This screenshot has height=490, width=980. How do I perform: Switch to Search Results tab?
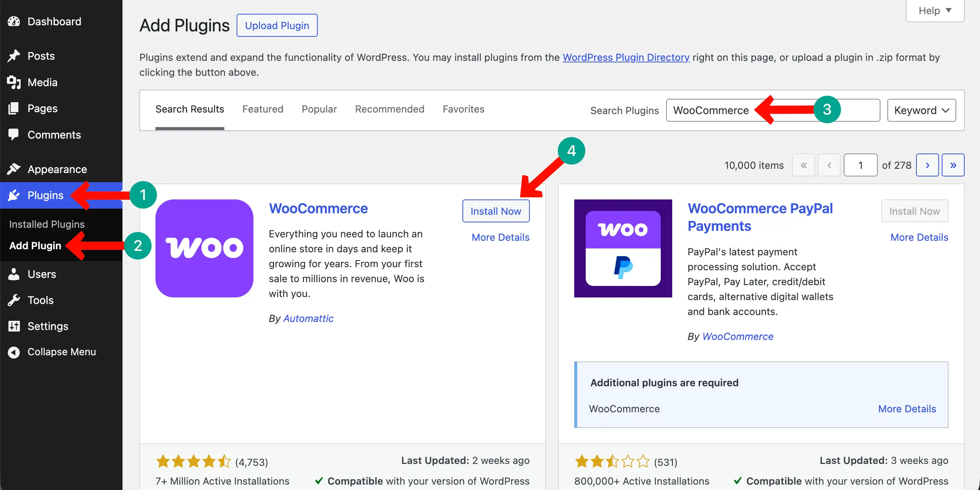click(189, 109)
